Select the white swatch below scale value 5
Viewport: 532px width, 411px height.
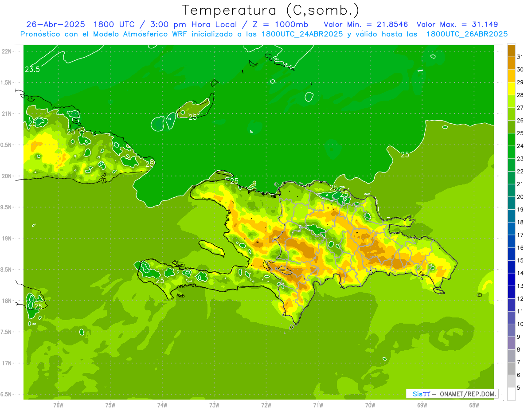click(x=511, y=394)
